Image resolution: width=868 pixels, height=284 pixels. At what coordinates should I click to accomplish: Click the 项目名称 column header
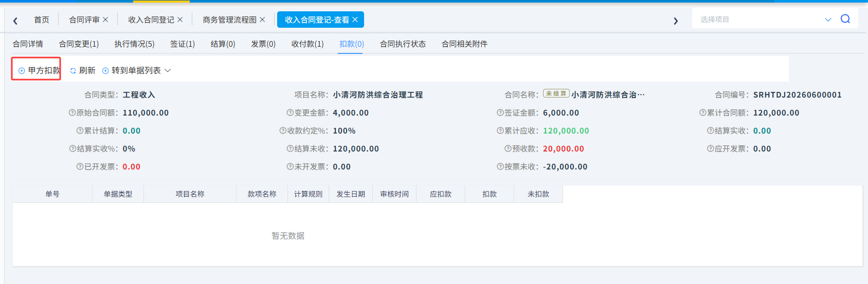tap(190, 194)
